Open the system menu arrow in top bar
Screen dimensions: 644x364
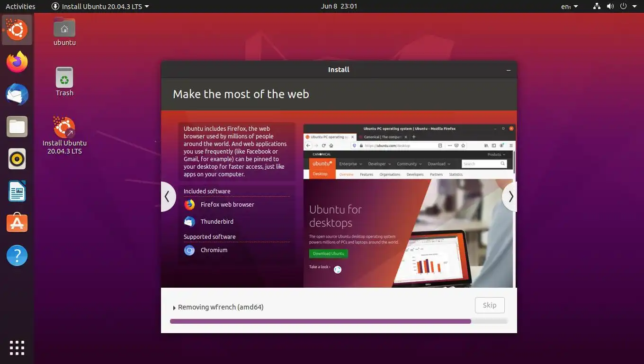tap(634, 6)
